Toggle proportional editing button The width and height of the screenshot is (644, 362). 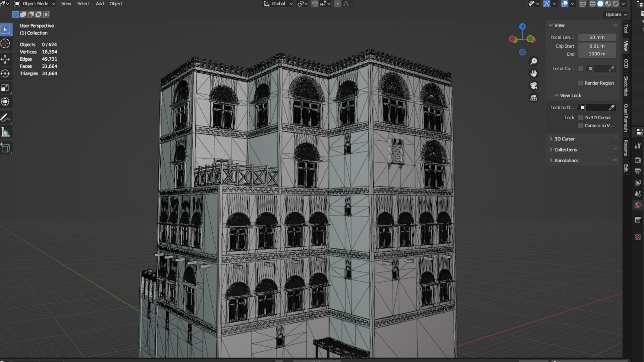click(337, 4)
